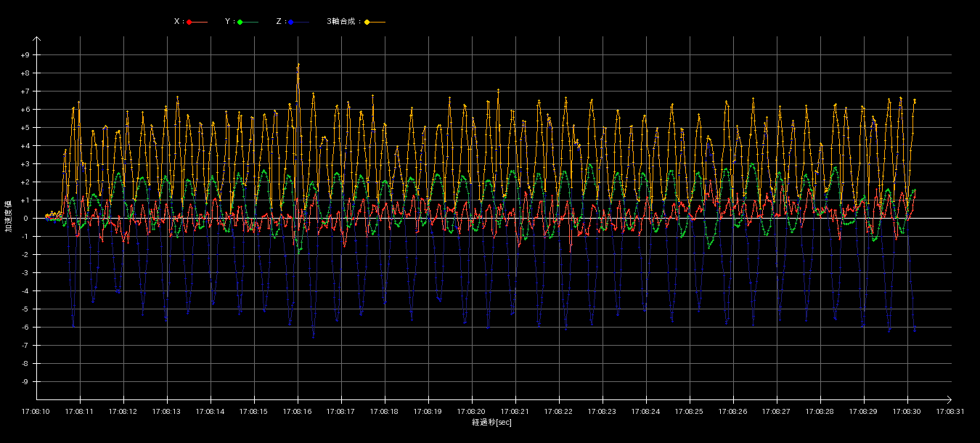Click the orange 3軸合成 legend marker
Viewport: 980px width, 443px height.
click(x=367, y=22)
